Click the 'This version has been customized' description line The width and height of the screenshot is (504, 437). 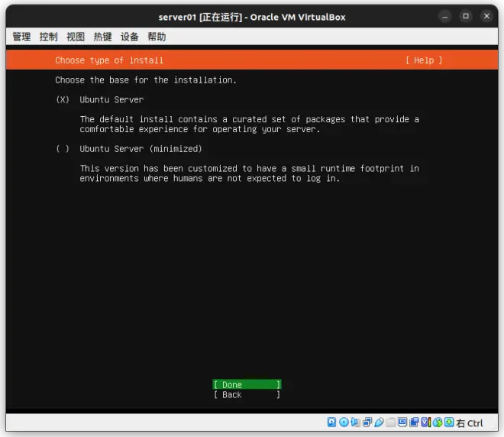pyautogui.click(x=249, y=169)
